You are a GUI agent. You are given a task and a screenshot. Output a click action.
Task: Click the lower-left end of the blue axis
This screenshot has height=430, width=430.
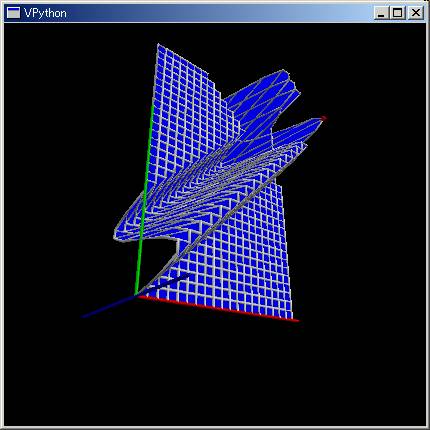83,316
